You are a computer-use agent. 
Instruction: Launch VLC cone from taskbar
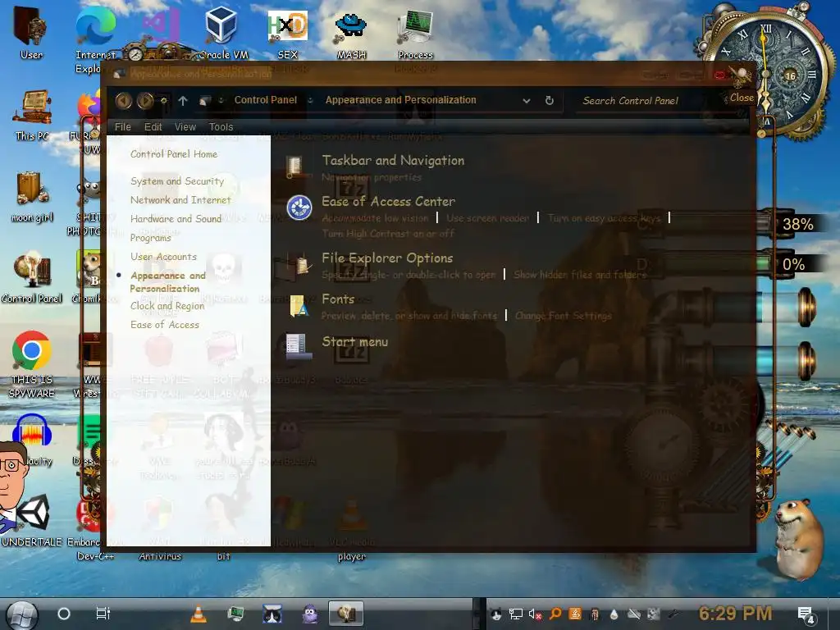pos(199,614)
